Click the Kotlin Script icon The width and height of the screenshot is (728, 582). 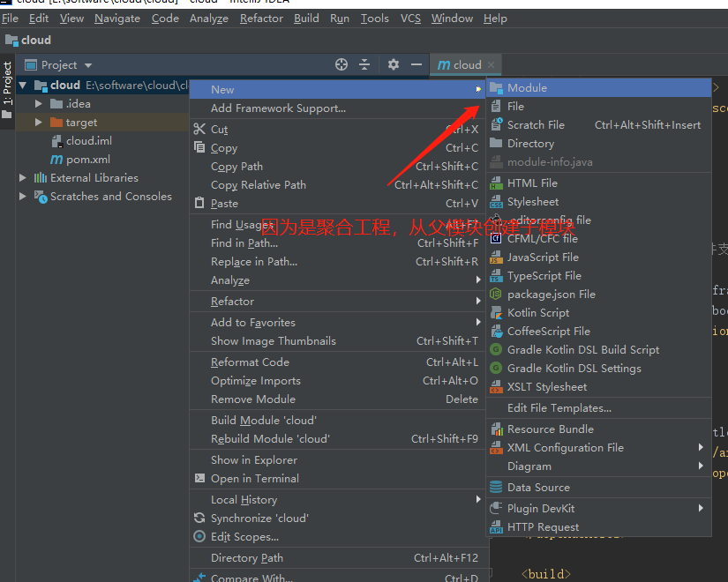click(x=496, y=313)
